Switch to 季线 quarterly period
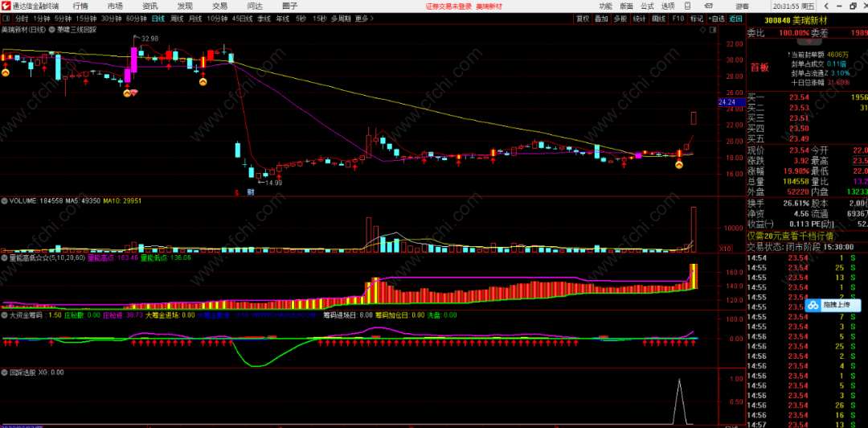This screenshot has height=428, width=868. [x=264, y=19]
